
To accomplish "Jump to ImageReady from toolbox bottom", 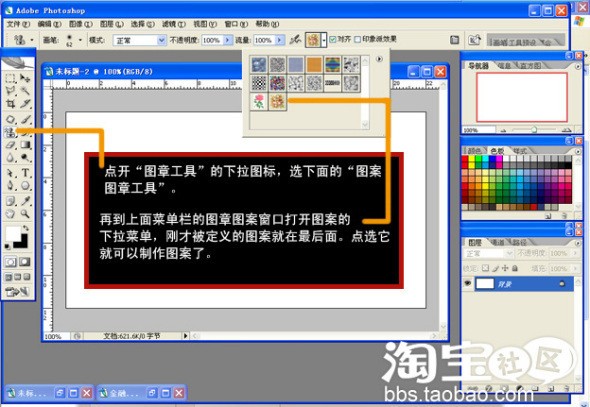I will [x=17, y=292].
